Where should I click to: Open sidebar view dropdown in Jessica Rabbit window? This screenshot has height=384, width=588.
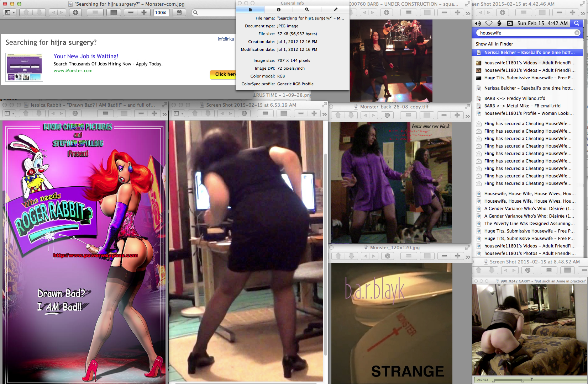point(10,113)
